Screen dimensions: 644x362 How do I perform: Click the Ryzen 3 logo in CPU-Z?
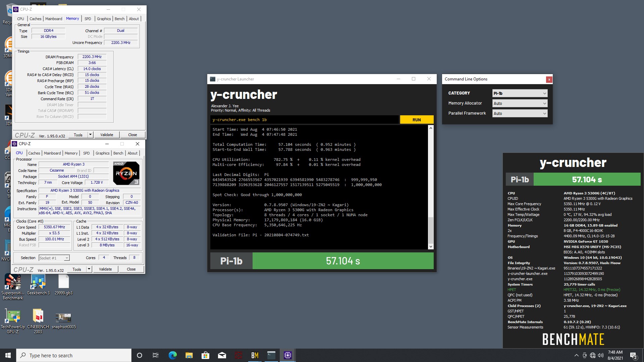(x=126, y=173)
